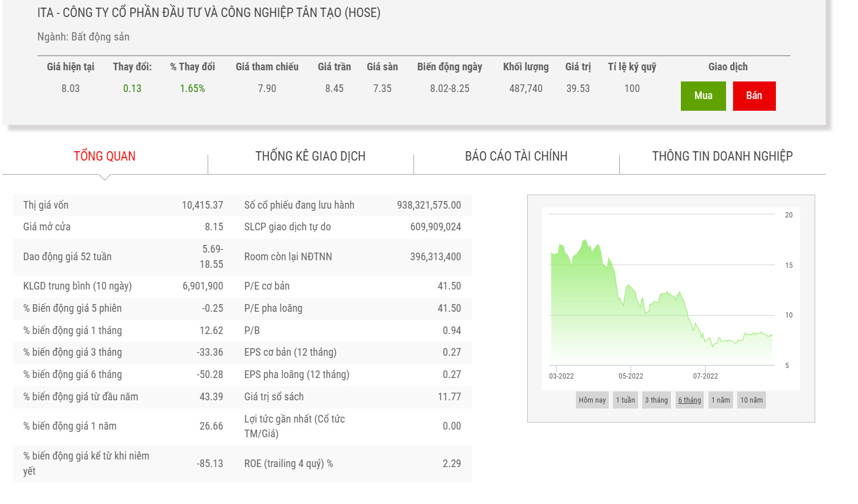Select the Thị giá vốn row label
The width and height of the screenshot is (858, 504).
pyautogui.click(x=46, y=205)
